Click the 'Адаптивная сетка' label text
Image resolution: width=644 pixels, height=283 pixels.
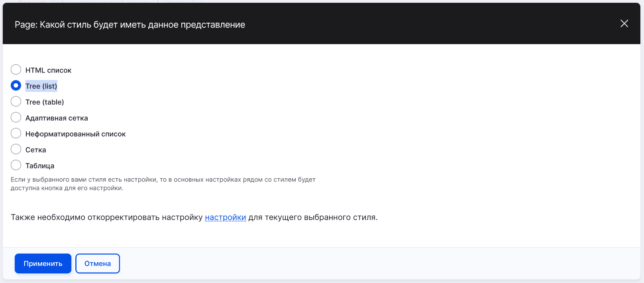(x=57, y=118)
